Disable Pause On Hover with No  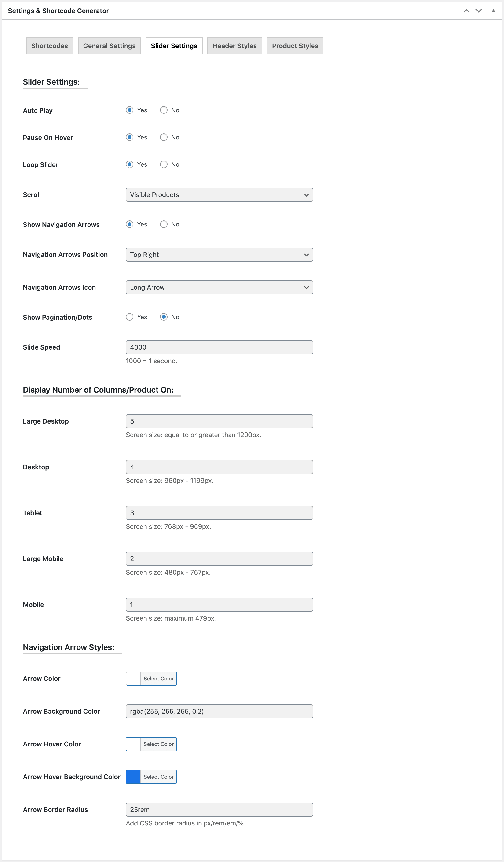tap(164, 137)
